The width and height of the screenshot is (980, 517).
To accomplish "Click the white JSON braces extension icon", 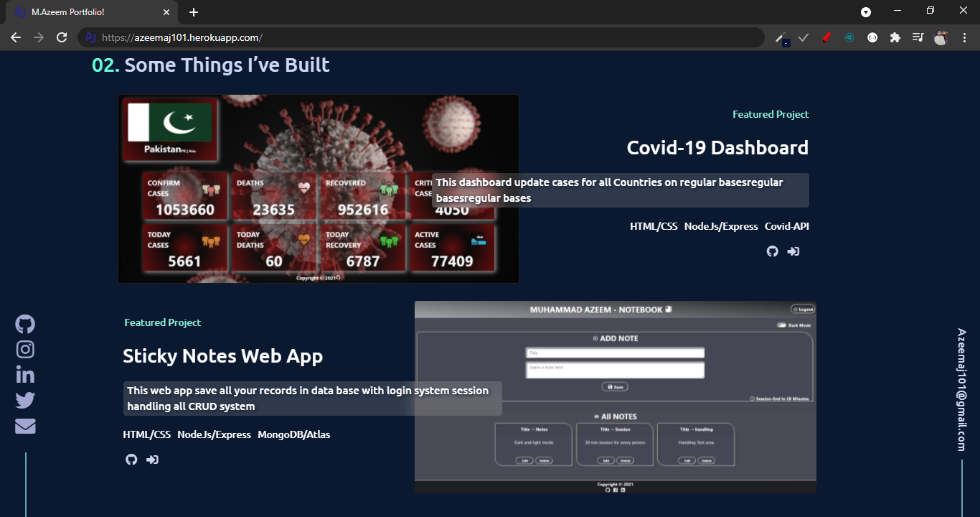I will point(872,37).
